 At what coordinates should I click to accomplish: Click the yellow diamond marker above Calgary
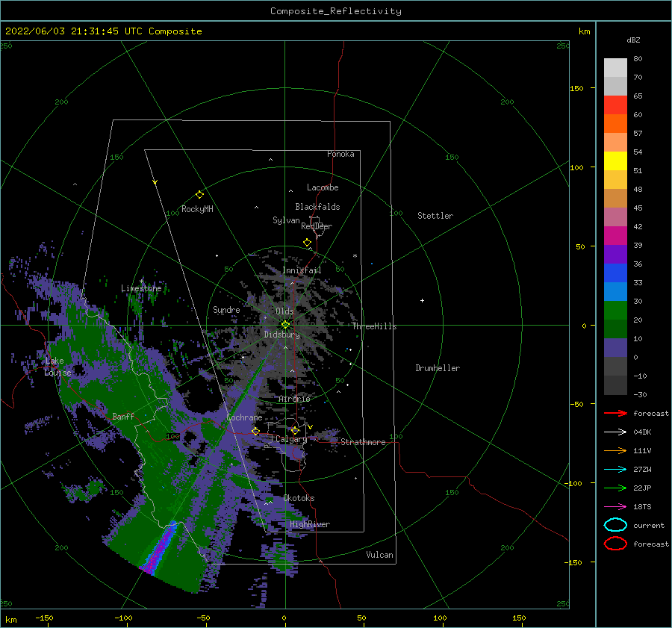coord(295,430)
